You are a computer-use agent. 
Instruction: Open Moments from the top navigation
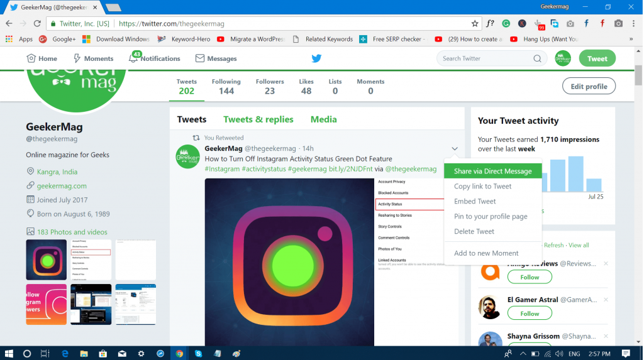click(x=93, y=58)
